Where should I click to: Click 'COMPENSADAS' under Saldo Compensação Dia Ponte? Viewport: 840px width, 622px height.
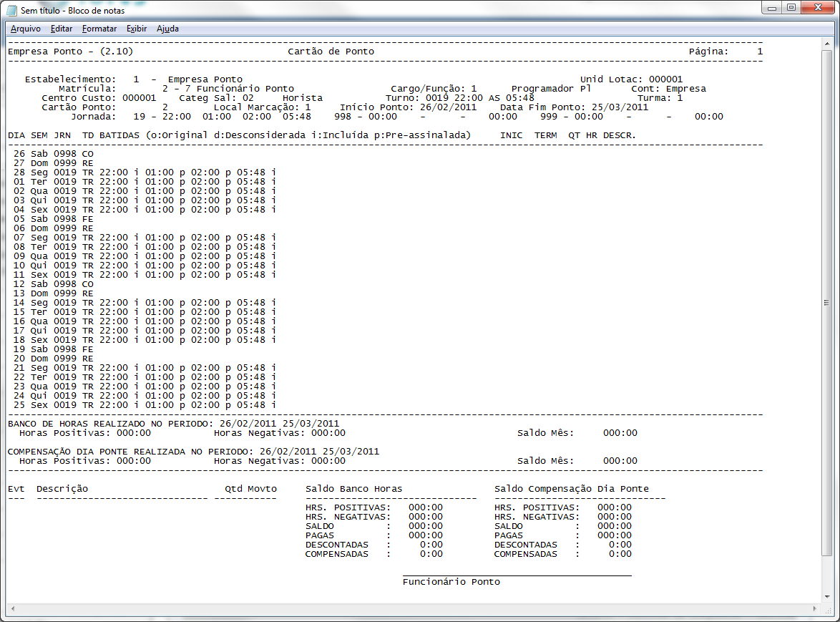pyautogui.click(x=525, y=554)
